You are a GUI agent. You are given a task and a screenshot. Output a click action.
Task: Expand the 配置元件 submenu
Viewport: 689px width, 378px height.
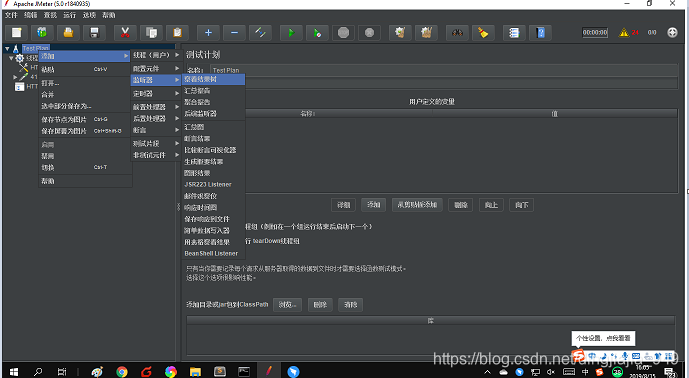[156, 69]
